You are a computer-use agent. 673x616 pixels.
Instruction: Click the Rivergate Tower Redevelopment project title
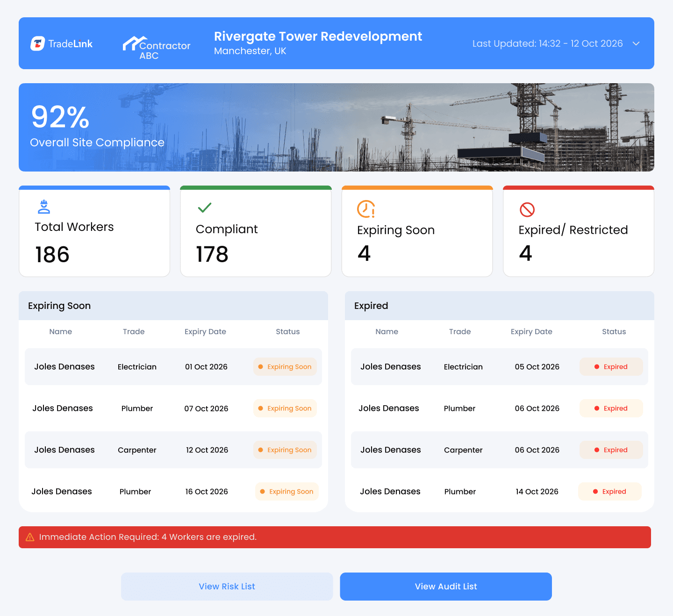(318, 36)
